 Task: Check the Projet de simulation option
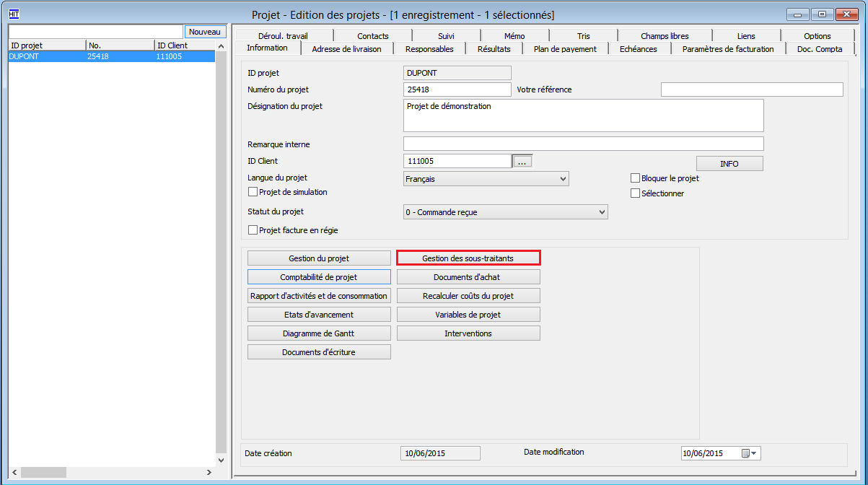click(x=253, y=192)
